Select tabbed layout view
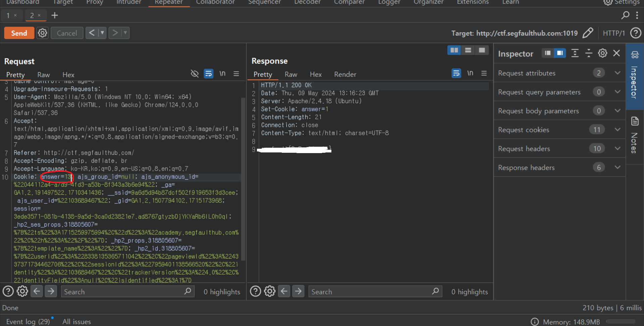Screen dimensions: 644x326 pos(482,50)
